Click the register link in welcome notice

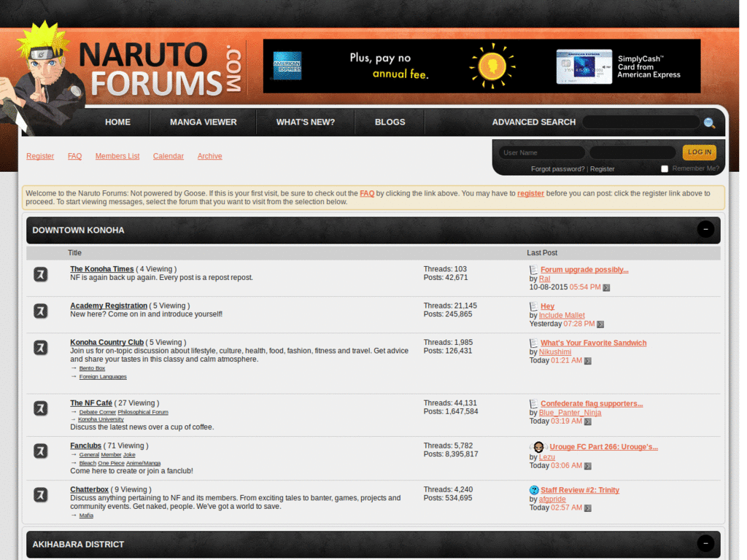(531, 193)
